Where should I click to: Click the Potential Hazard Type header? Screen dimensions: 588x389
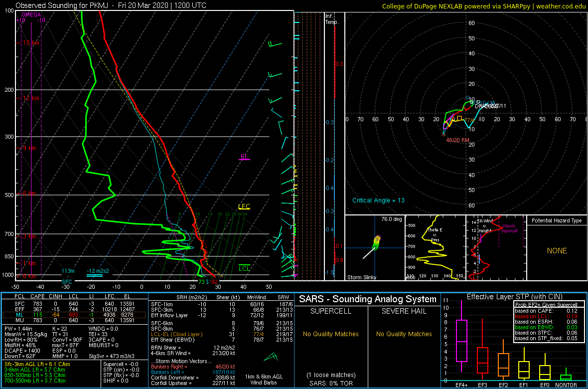pos(557,221)
